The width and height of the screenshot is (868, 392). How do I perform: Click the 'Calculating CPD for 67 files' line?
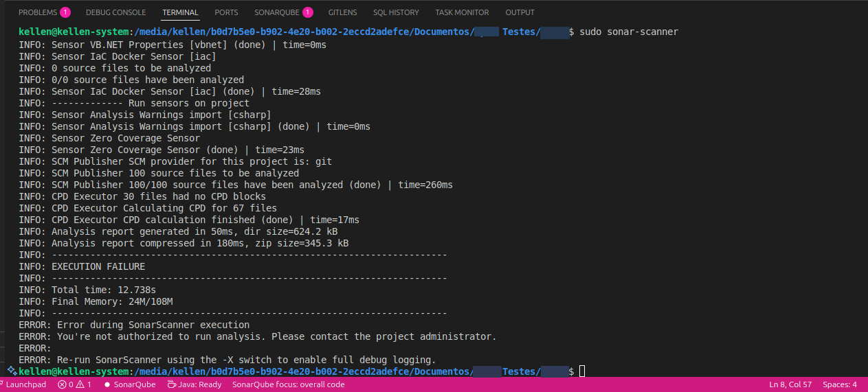coord(148,208)
